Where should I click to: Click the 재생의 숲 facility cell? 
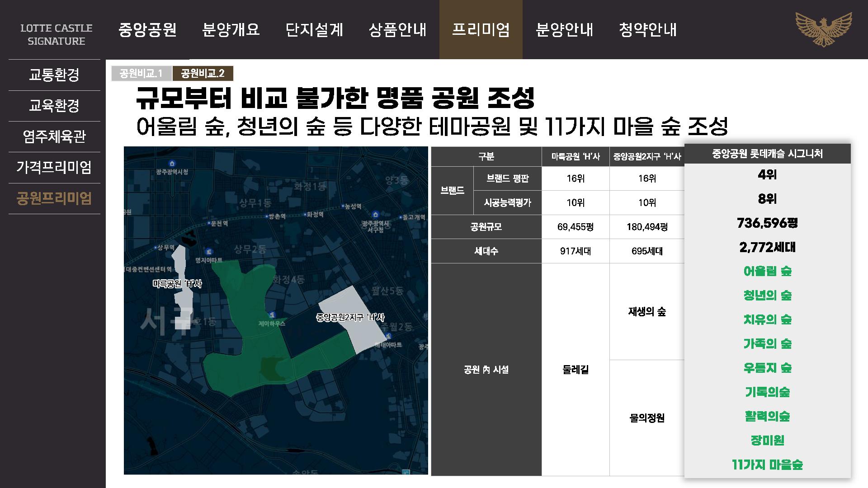[647, 312]
